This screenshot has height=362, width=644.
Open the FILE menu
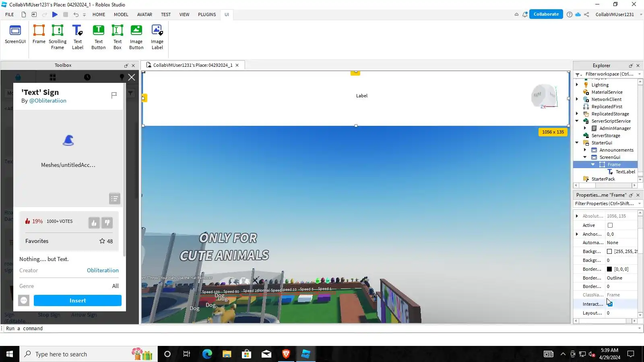pyautogui.click(x=10, y=14)
